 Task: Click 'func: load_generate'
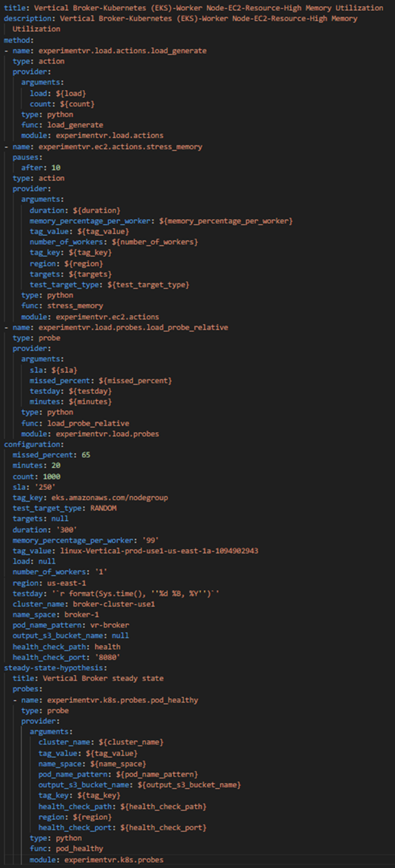62,125
